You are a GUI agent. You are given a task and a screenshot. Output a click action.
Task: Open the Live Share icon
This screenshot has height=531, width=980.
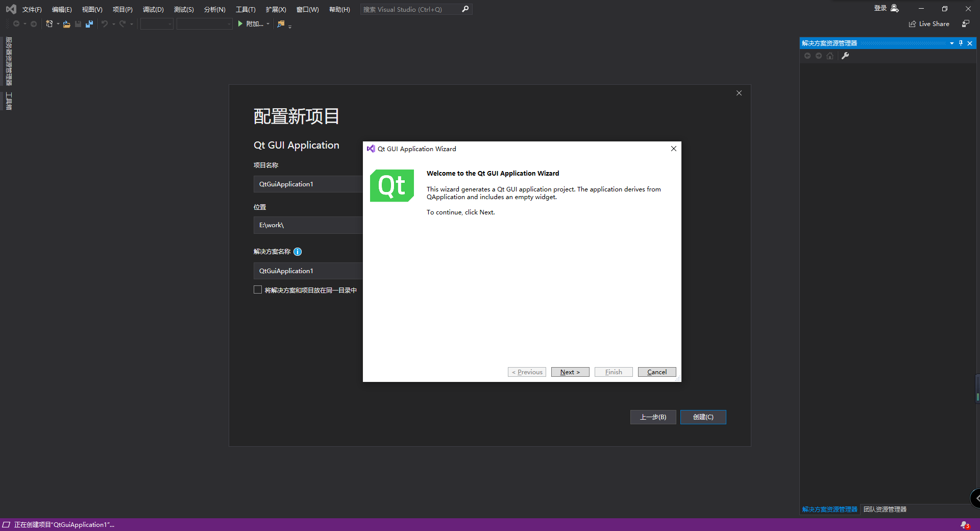pyautogui.click(x=913, y=23)
